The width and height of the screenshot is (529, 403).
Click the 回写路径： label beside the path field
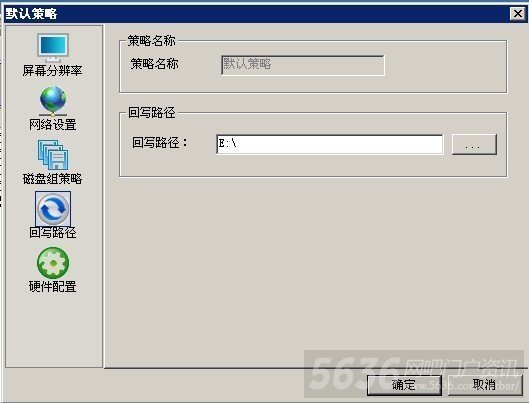[160, 143]
